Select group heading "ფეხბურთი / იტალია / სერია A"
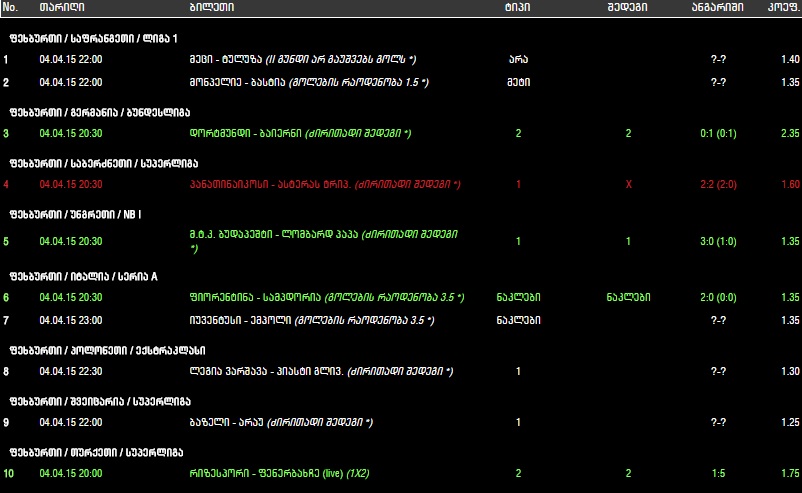 (83, 277)
